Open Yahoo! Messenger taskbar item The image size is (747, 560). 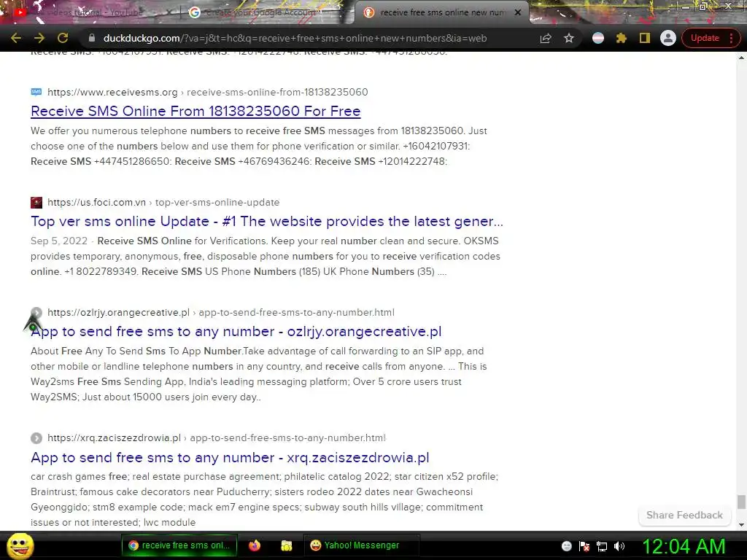point(360,545)
